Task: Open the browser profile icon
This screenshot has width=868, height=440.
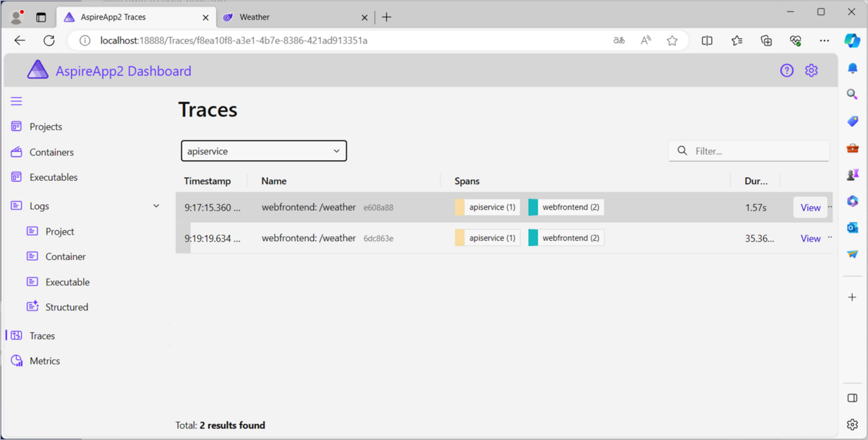Action: coord(16,17)
